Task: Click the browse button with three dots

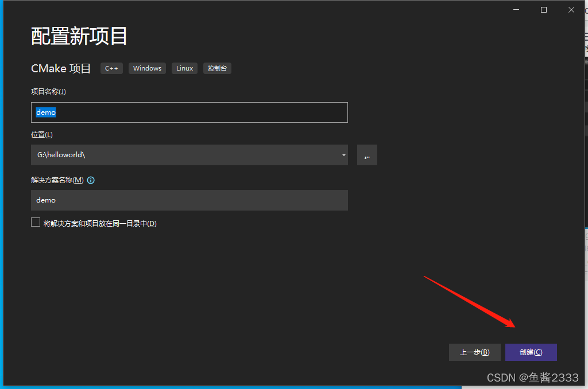Action: coord(367,155)
